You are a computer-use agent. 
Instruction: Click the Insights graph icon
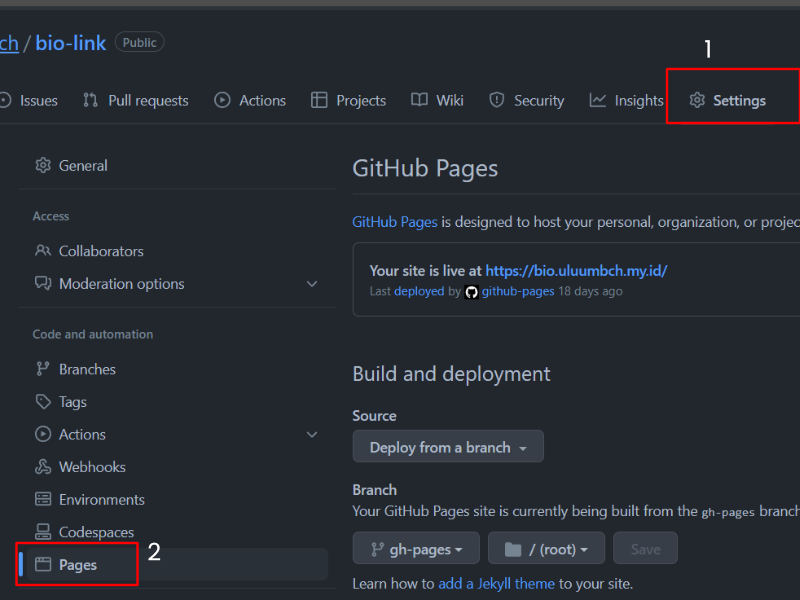[x=597, y=100]
